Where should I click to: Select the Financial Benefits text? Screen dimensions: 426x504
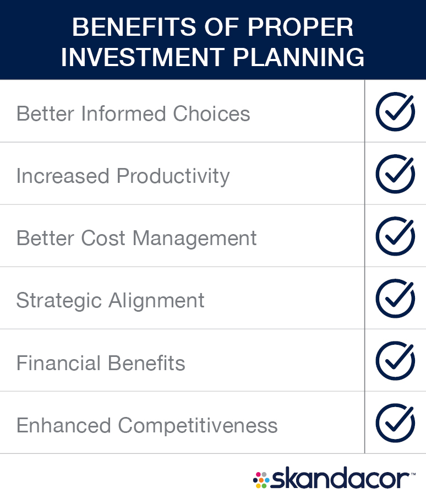(101, 363)
